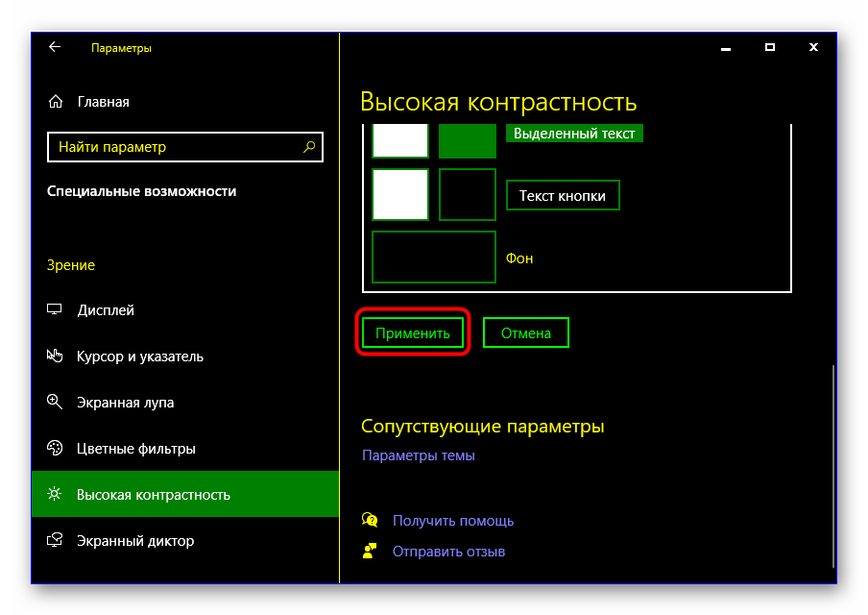868x615 pixels.
Task: Click the Выделенный текст preview label
Action: coord(574,134)
